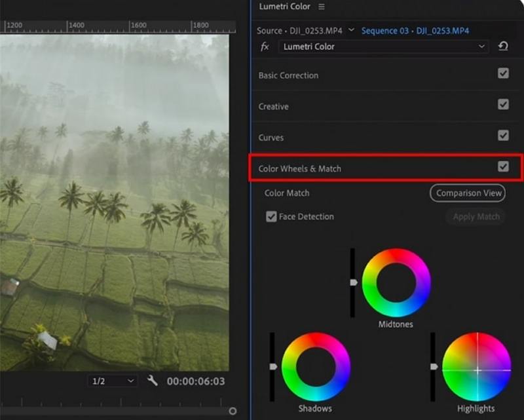The image size is (524, 420).
Task: Click the Midtones color wheel
Action: tap(396, 282)
